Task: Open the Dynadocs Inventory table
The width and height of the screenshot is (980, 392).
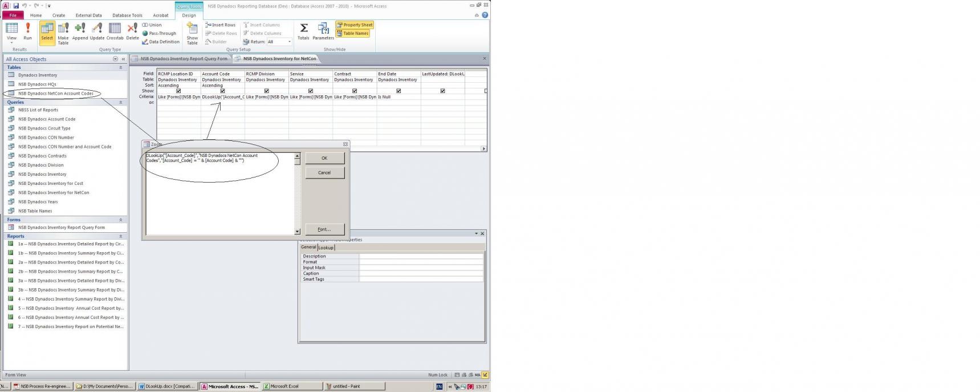Action: point(38,75)
